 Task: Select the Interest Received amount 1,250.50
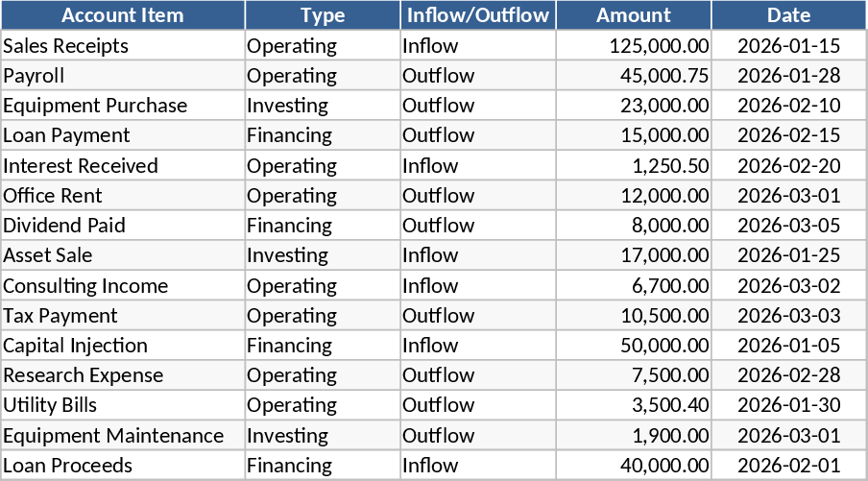670,166
